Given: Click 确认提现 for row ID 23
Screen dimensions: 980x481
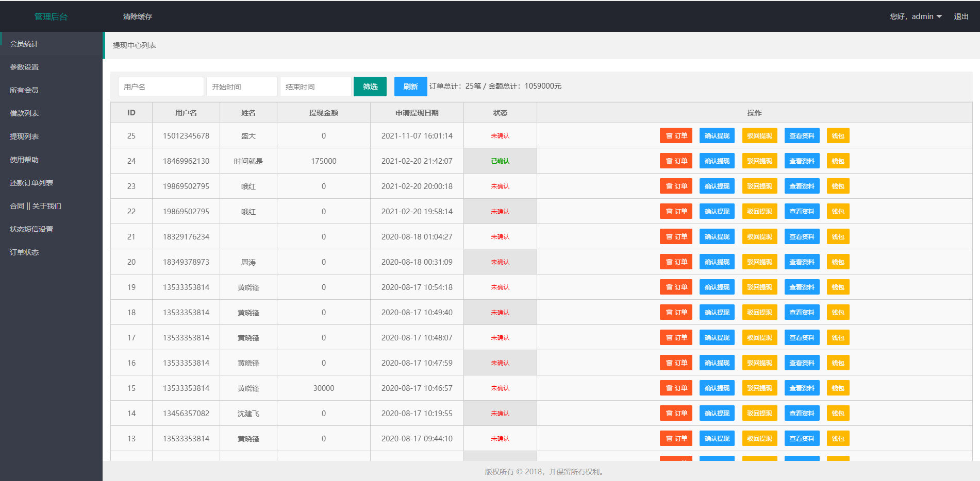Looking at the screenshot, I should pos(717,186).
